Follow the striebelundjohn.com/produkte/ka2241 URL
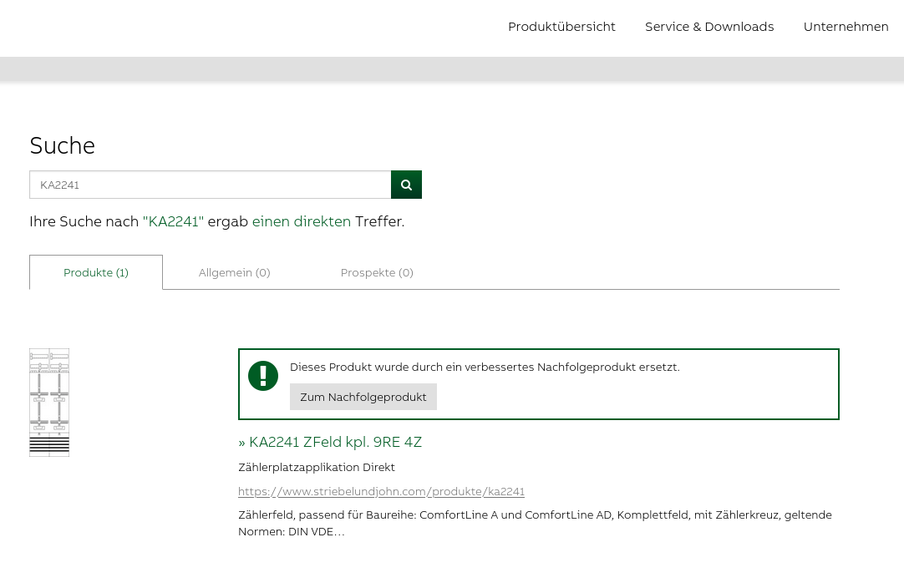 381,491
